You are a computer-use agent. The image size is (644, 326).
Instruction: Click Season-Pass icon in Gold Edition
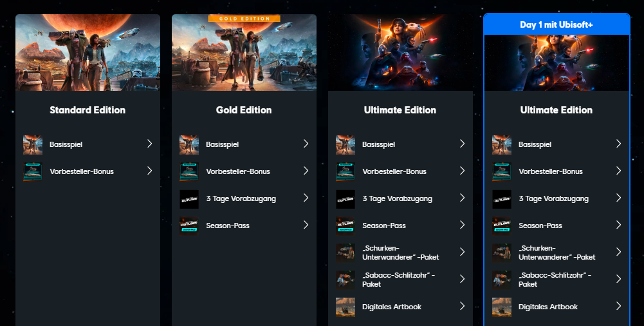point(189,225)
